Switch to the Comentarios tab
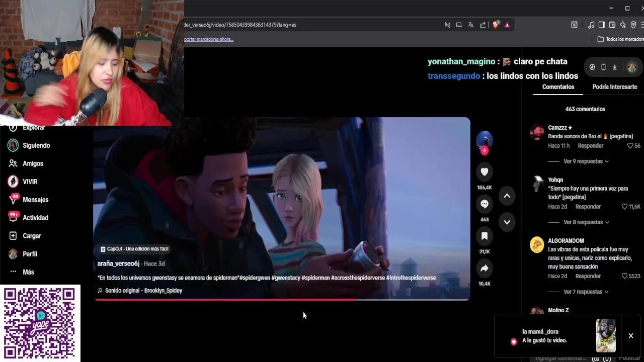 coord(558,87)
